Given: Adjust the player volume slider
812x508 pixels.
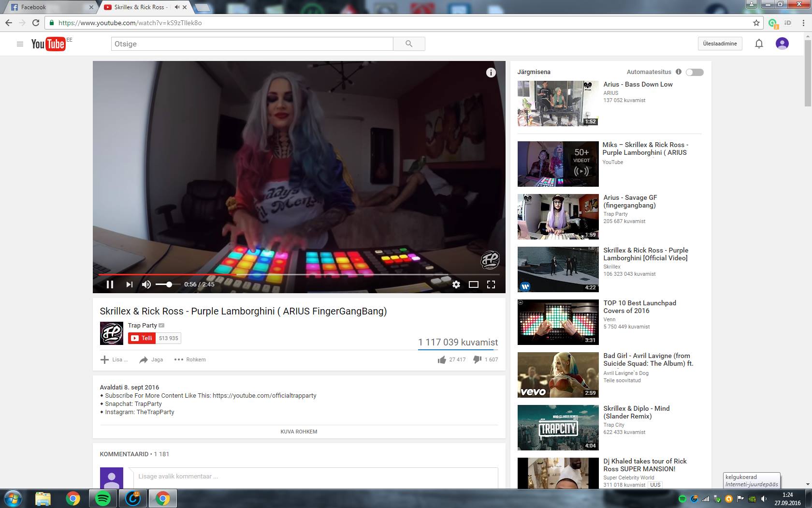Looking at the screenshot, I should pos(167,284).
